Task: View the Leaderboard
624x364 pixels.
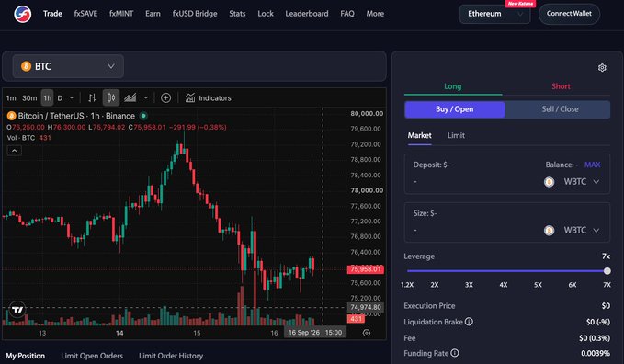Action: [x=307, y=14]
